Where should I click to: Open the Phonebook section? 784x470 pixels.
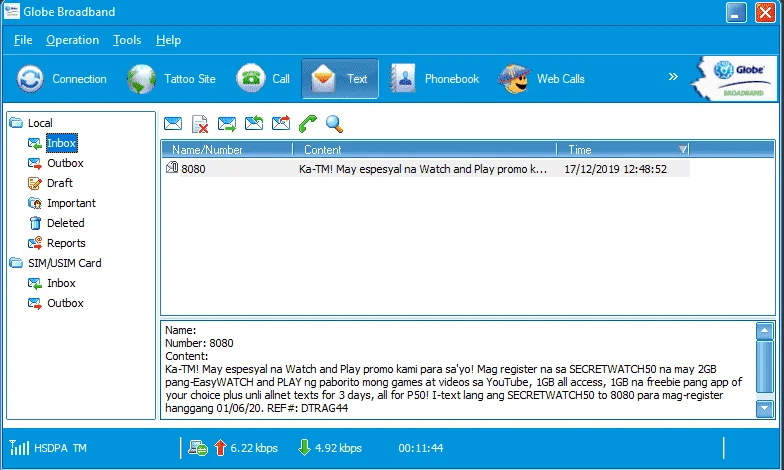[434, 79]
